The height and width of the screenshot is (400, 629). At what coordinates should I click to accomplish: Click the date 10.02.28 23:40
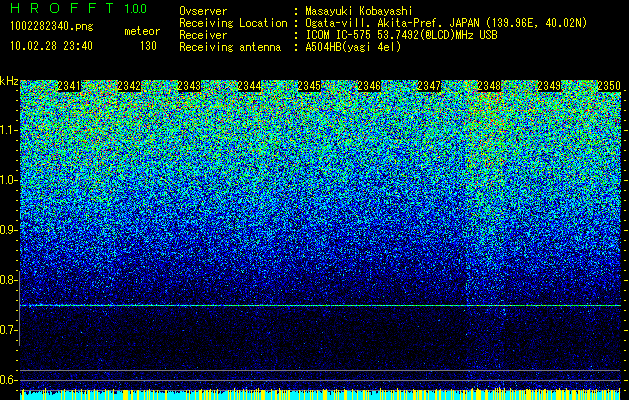tap(51, 46)
